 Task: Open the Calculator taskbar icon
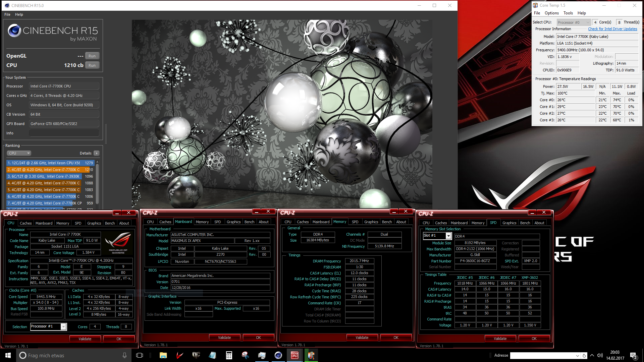pos(229,355)
